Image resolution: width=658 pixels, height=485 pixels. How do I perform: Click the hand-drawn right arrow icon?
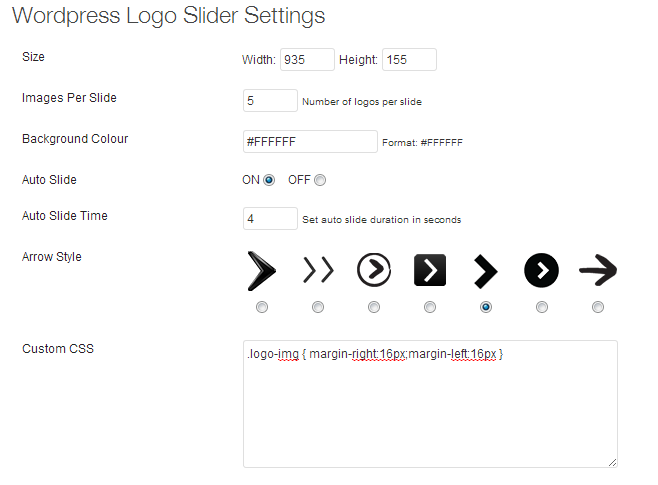tap(598, 270)
